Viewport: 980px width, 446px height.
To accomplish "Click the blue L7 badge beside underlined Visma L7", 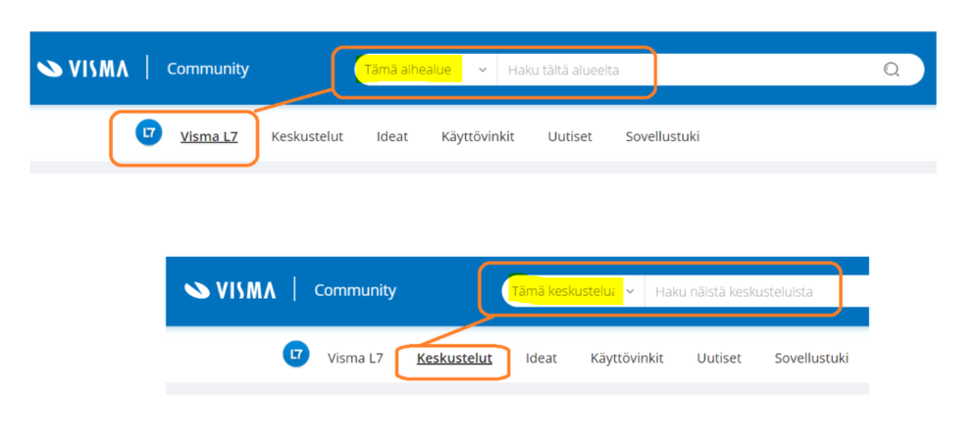I will coord(149,132).
